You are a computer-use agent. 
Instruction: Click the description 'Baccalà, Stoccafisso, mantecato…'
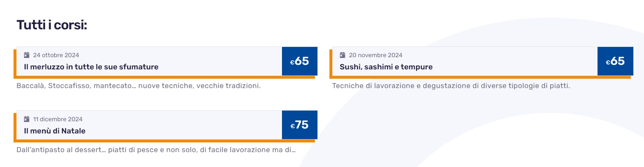click(138, 86)
